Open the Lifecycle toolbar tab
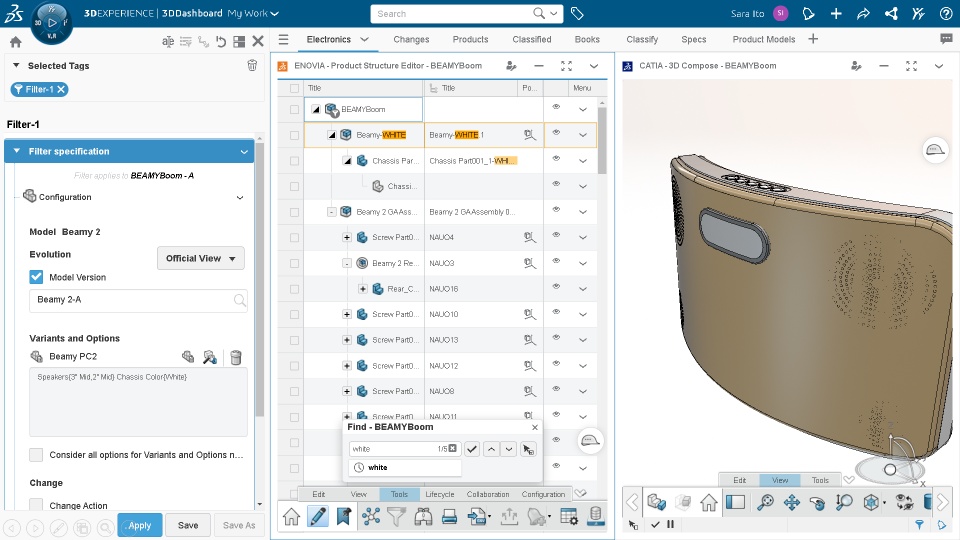 tap(440, 494)
